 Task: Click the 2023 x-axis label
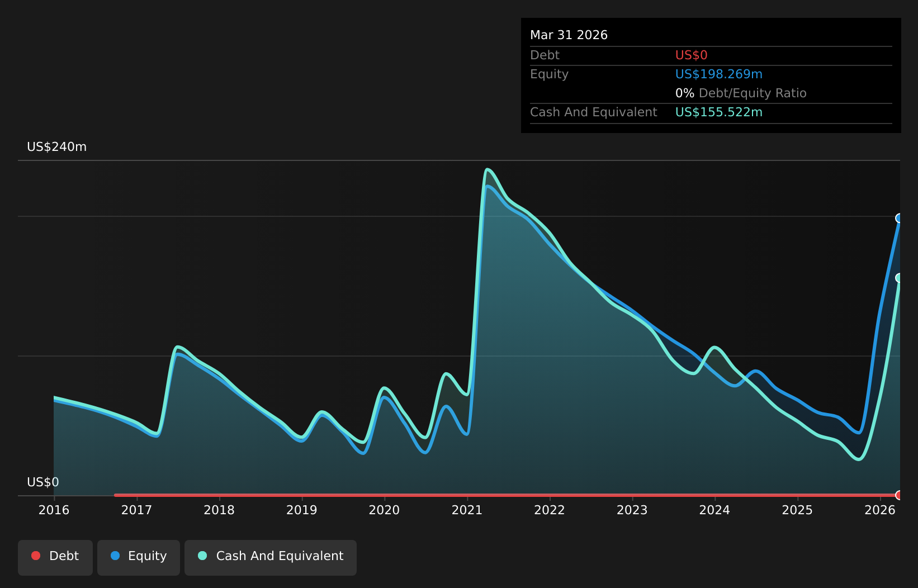point(632,510)
